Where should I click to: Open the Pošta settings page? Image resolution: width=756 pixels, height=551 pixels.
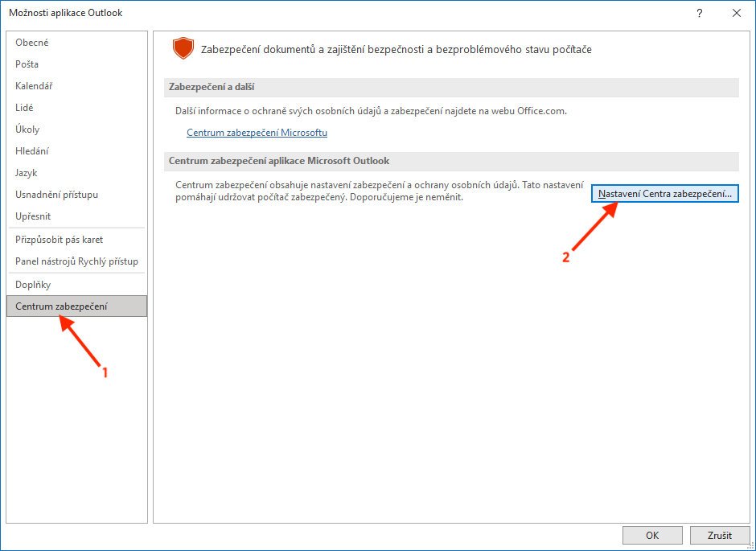click(x=27, y=64)
